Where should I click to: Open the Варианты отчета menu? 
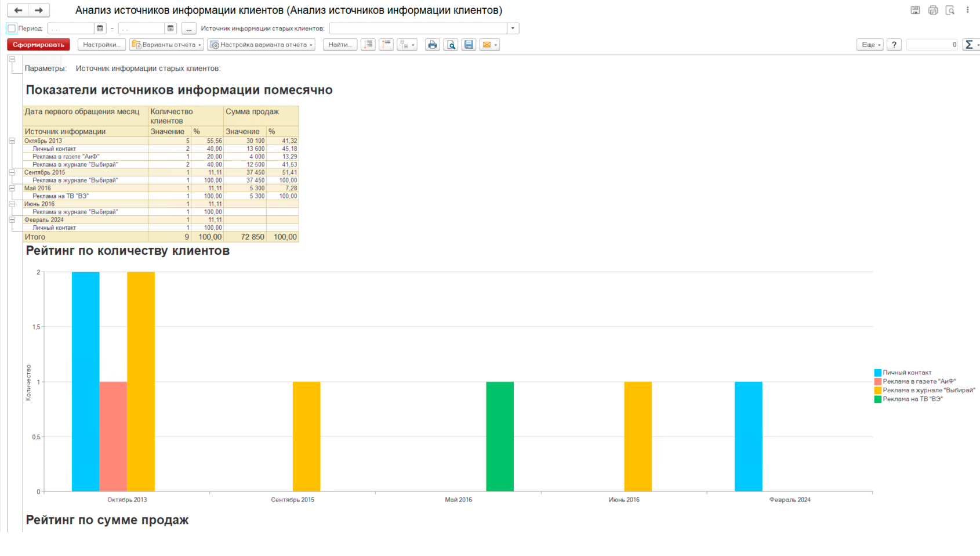tap(166, 45)
